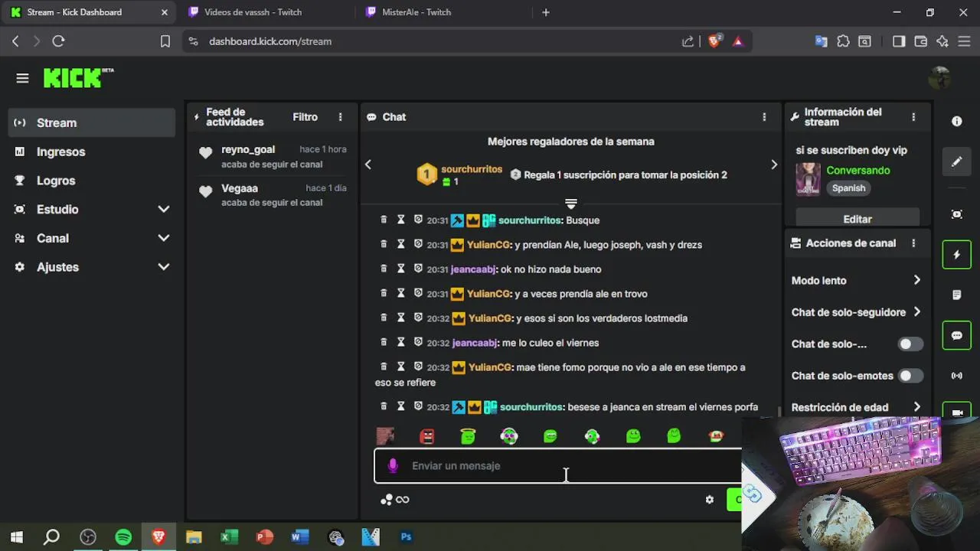Reload the dashboard page
The height and width of the screenshot is (551, 980).
tap(58, 41)
